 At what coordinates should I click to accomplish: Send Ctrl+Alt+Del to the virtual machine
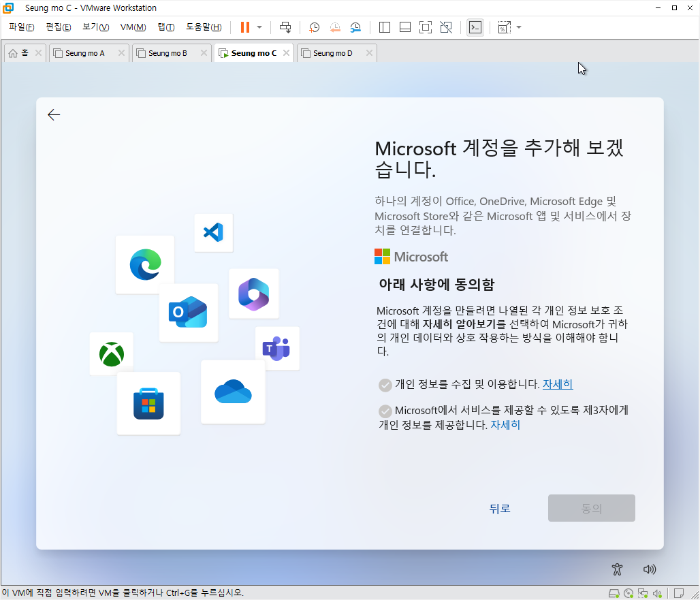coord(285,27)
